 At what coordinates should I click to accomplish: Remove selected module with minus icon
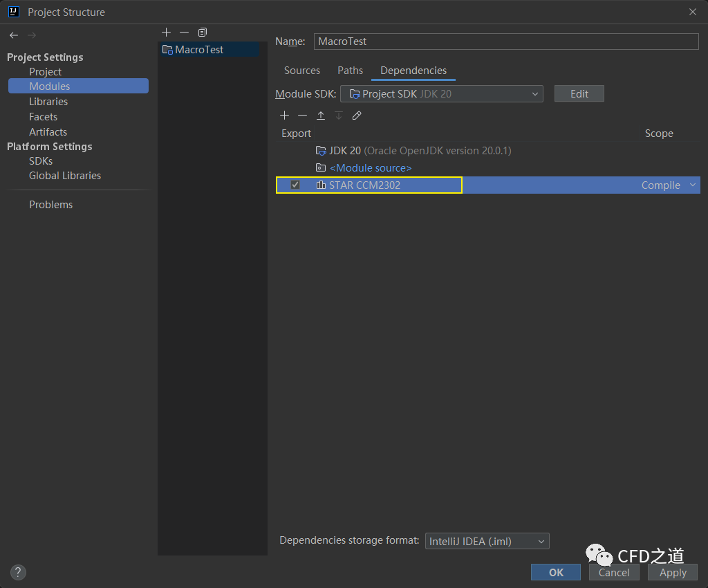pos(184,33)
